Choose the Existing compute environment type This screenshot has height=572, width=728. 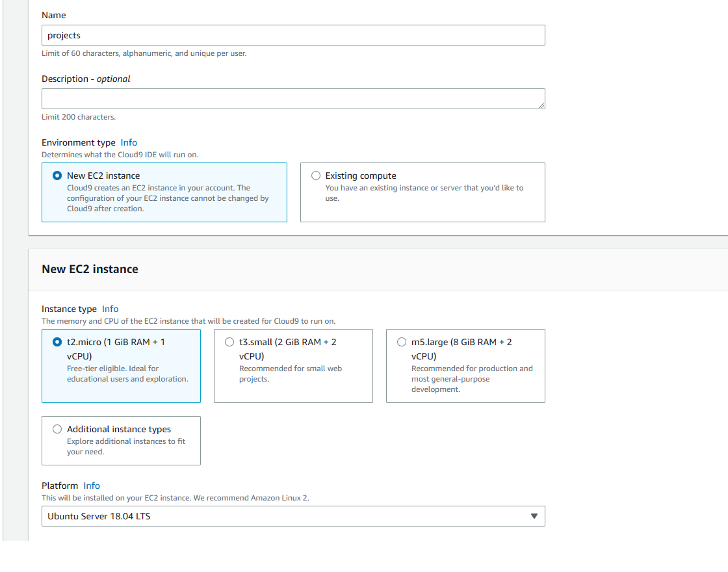pos(316,175)
